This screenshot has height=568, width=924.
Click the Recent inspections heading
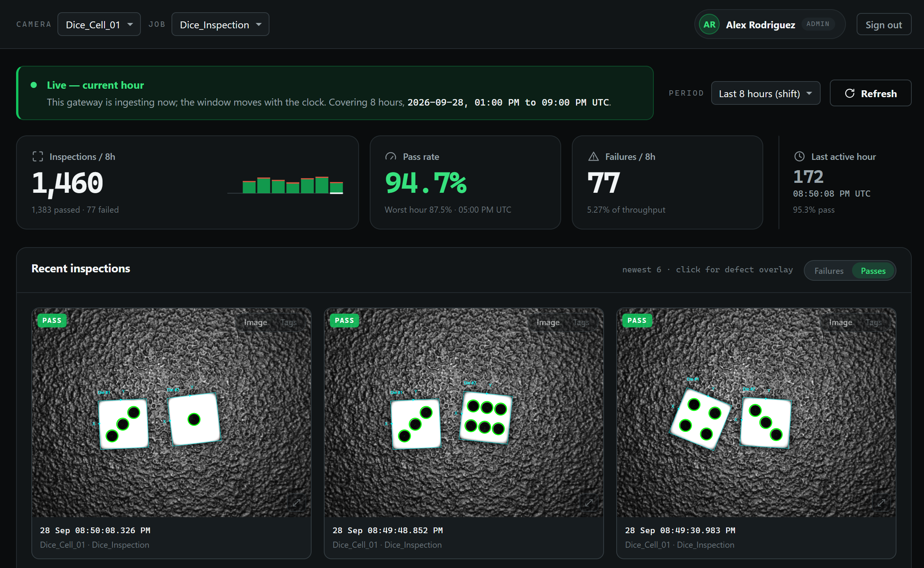(x=81, y=269)
